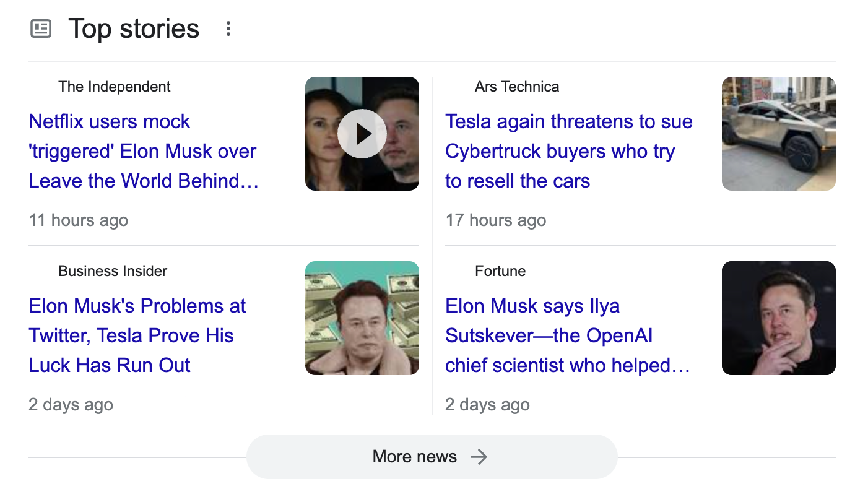Open the Cybertruck photo thumbnail
This screenshot has width=868, height=489.
click(778, 134)
